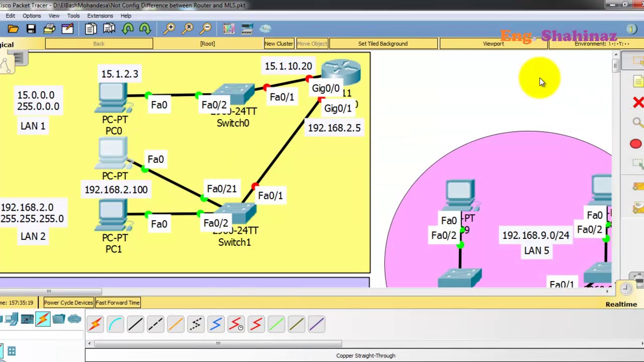Click the cloud icon in the toolbar
The width and height of the screenshot is (644, 362).
click(265, 29)
